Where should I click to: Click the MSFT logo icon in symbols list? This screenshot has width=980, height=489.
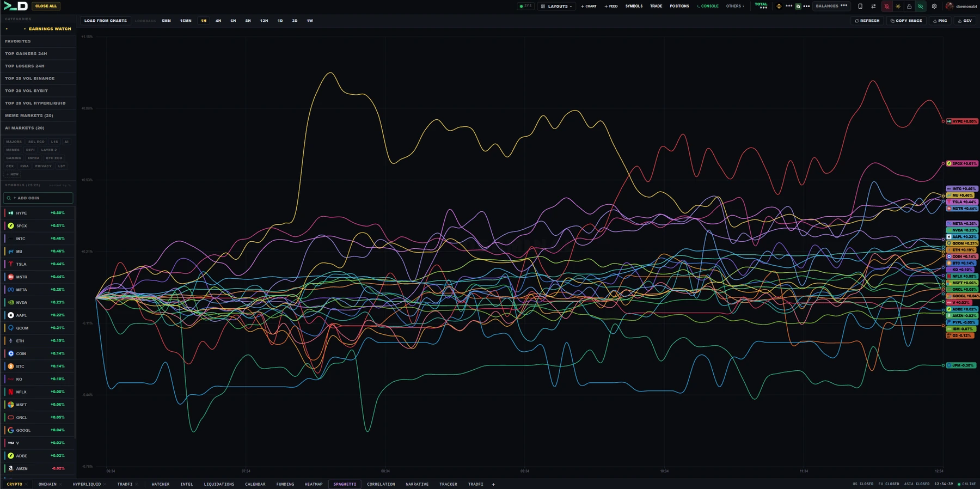point(11,405)
